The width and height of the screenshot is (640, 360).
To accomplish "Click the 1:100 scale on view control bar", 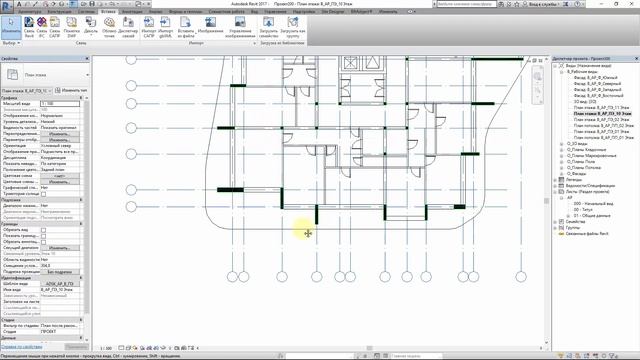I will tap(106, 348).
